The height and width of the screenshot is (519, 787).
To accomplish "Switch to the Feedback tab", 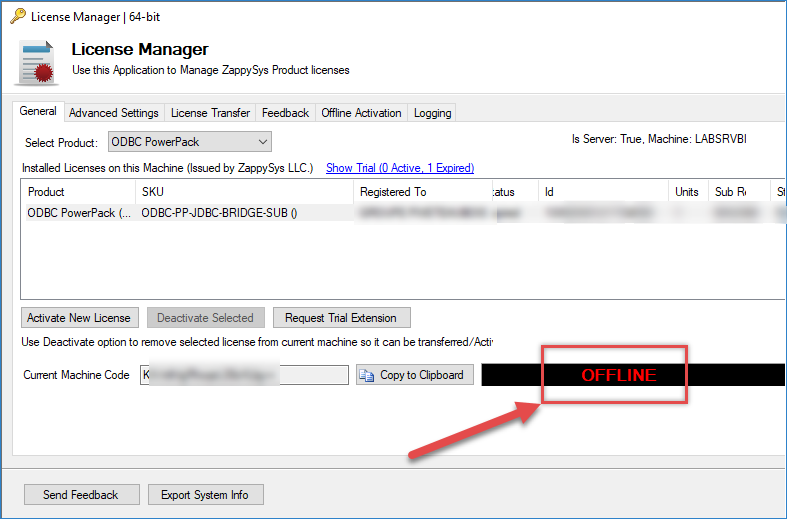I will point(285,113).
